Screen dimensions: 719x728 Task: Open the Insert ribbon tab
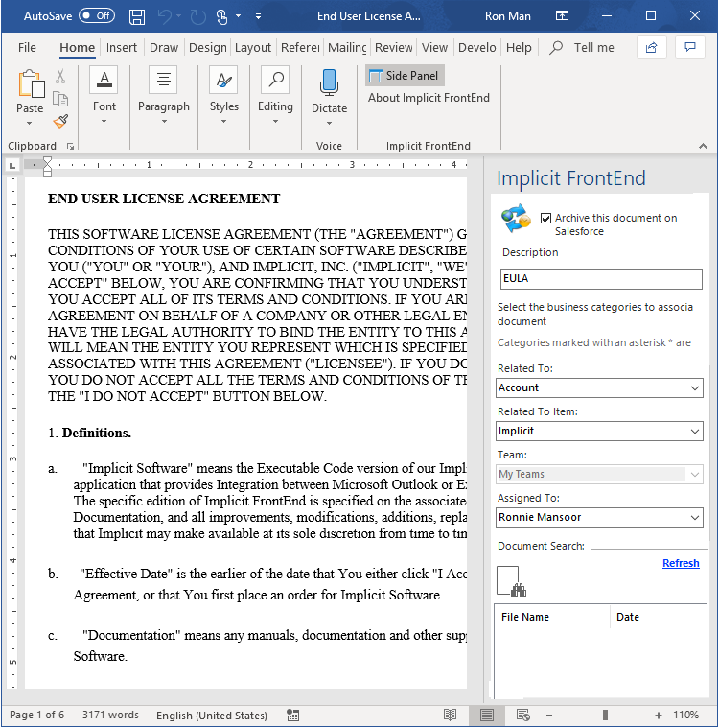pos(122,48)
